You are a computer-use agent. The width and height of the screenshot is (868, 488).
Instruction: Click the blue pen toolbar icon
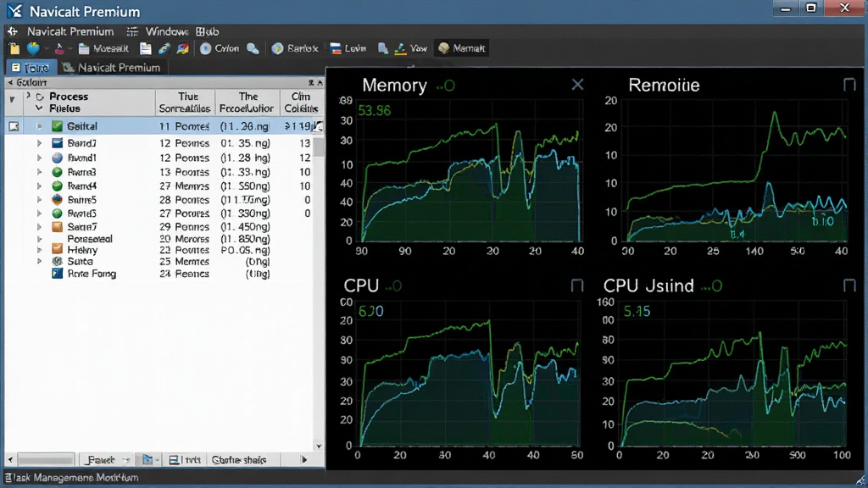(164, 48)
